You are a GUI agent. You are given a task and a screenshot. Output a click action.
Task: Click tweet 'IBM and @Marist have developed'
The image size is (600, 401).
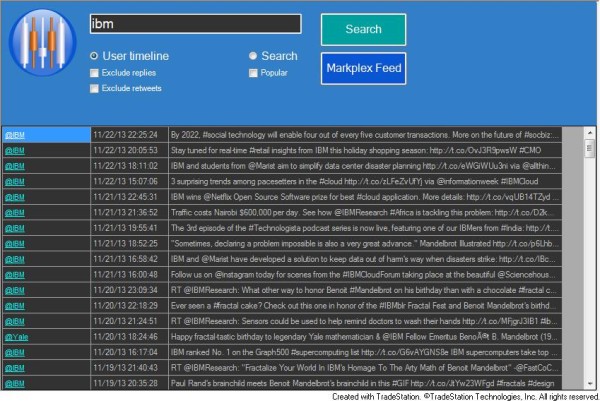[365, 259]
